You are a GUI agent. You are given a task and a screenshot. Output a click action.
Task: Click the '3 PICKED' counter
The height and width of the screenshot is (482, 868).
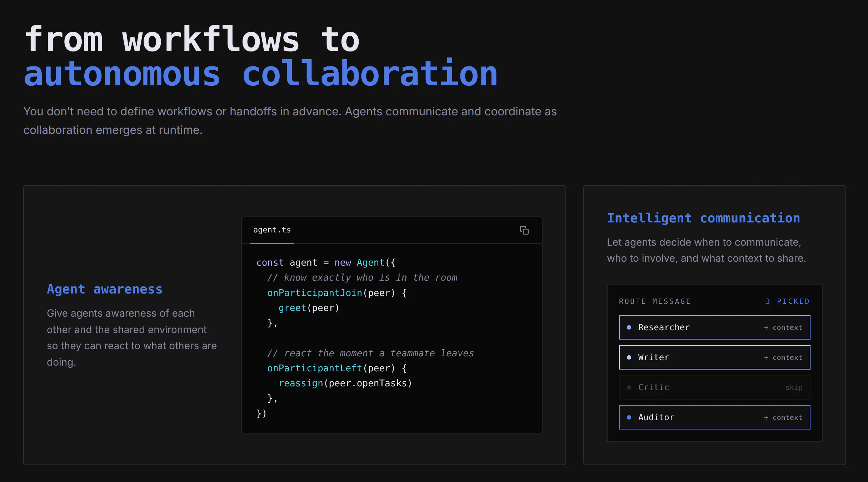click(x=787, y=301)
